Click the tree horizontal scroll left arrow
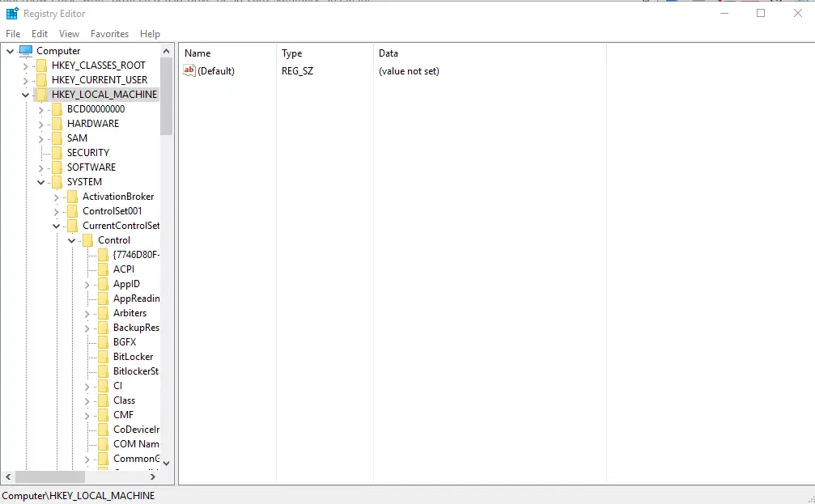 (8, 476)
